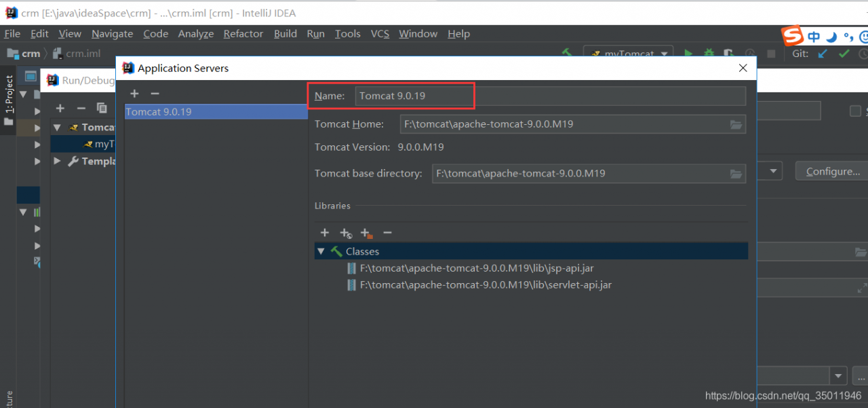Image resolution: width=868 pixels, height=408 pixels.
Task: Select Tomcat 9.0.19 in server list
Action: tap(216, 112)
